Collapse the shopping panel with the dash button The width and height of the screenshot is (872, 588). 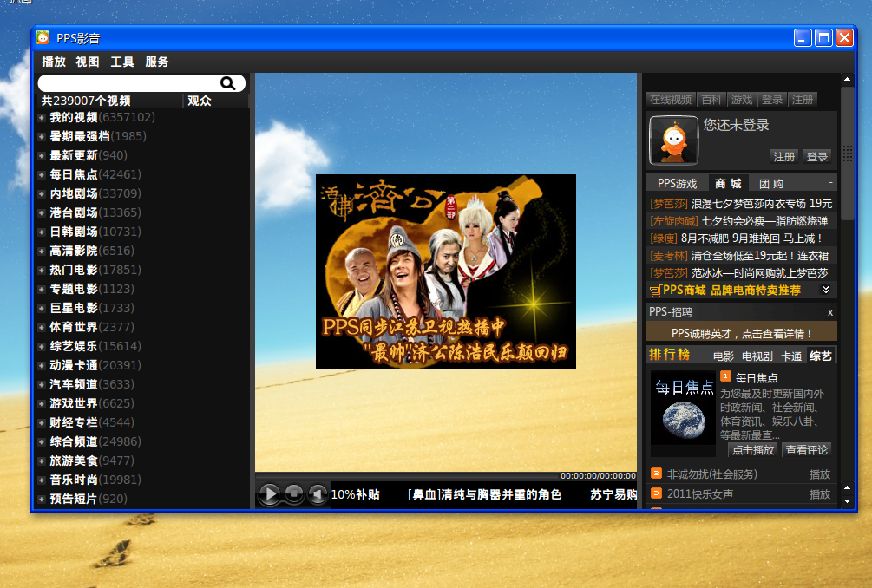(x=831, y=183)
